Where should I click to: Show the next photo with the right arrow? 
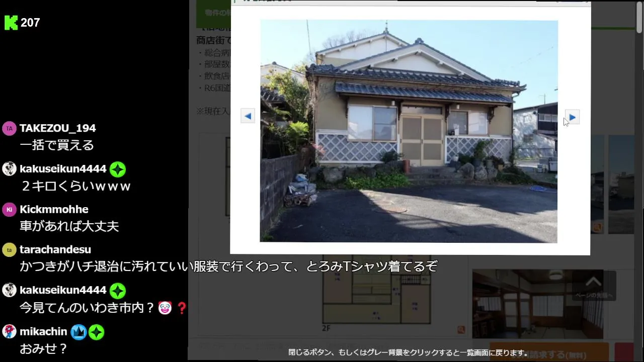(572, 117)
